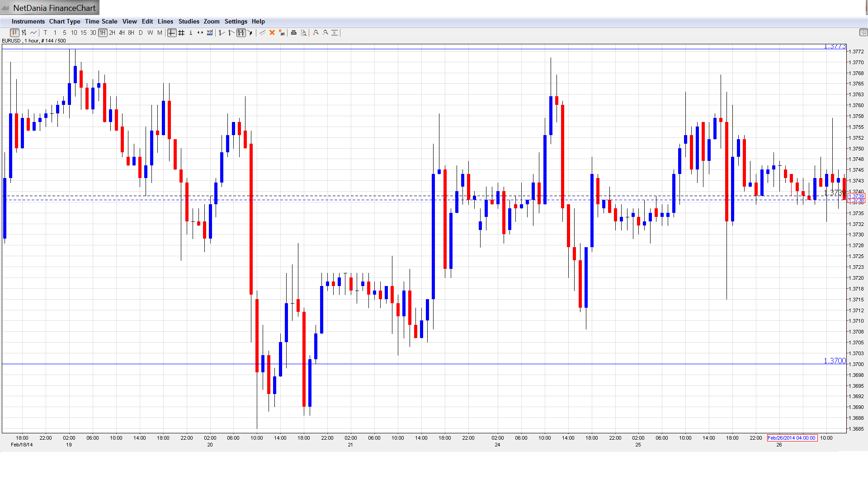The image size is (868, 488).
Task: Open the Chart Type menu
Action: (65, 21)
